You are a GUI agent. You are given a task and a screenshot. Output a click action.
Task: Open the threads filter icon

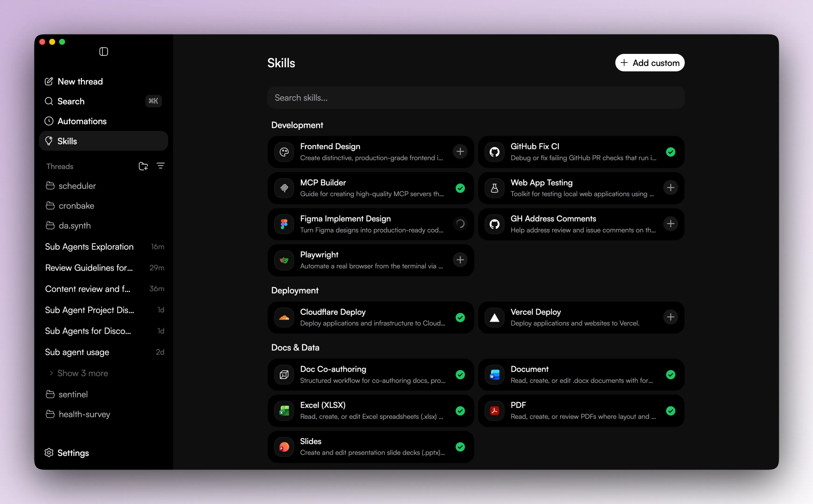tap(160, 166)
